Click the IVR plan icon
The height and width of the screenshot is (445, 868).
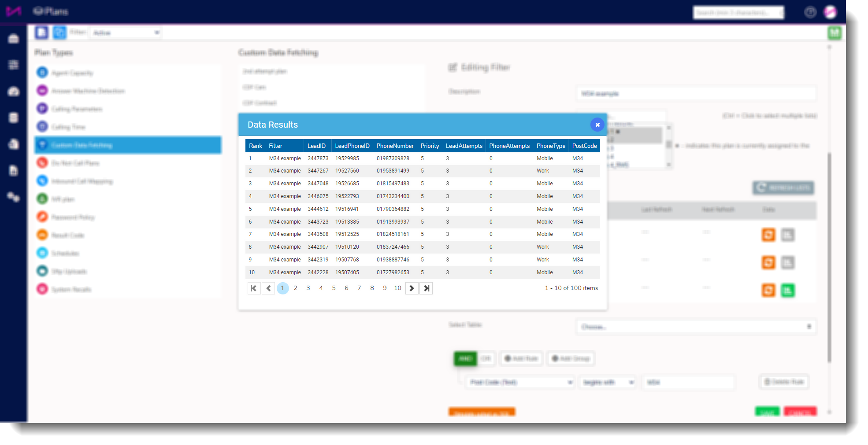coord(42,199)
